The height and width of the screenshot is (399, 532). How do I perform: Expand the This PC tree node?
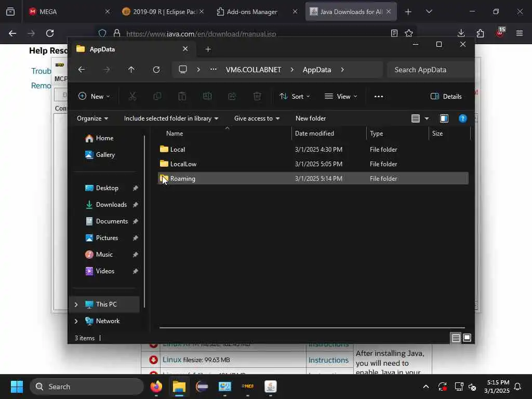tap(76, 304)
